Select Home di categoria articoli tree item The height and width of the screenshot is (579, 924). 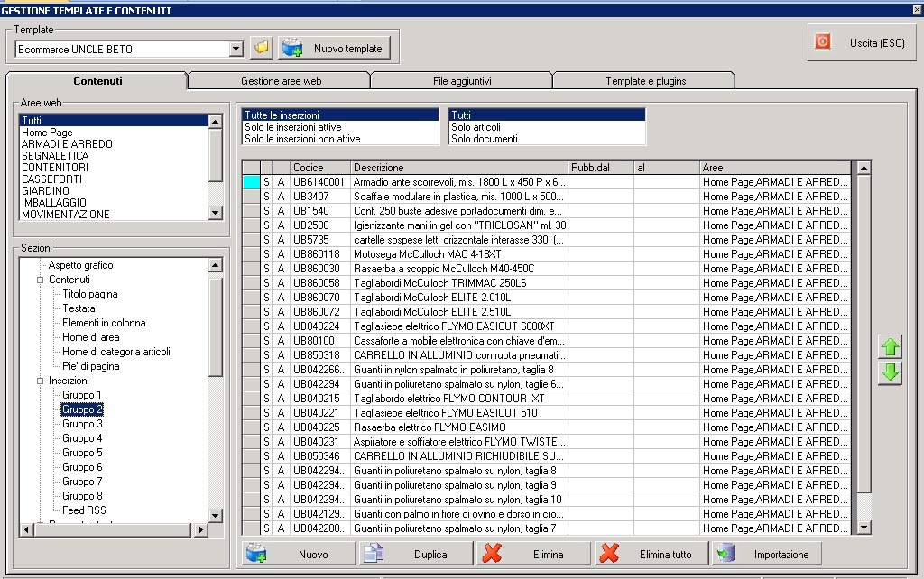point(116,353)
